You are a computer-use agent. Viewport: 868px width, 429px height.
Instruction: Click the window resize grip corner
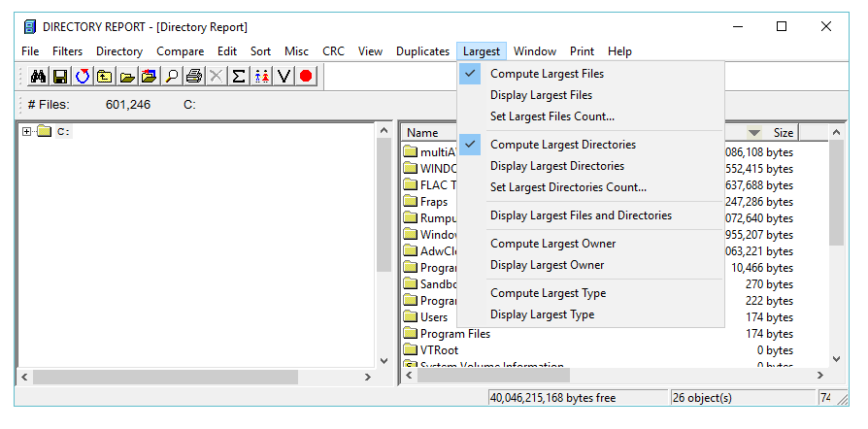tap(843, 399)
